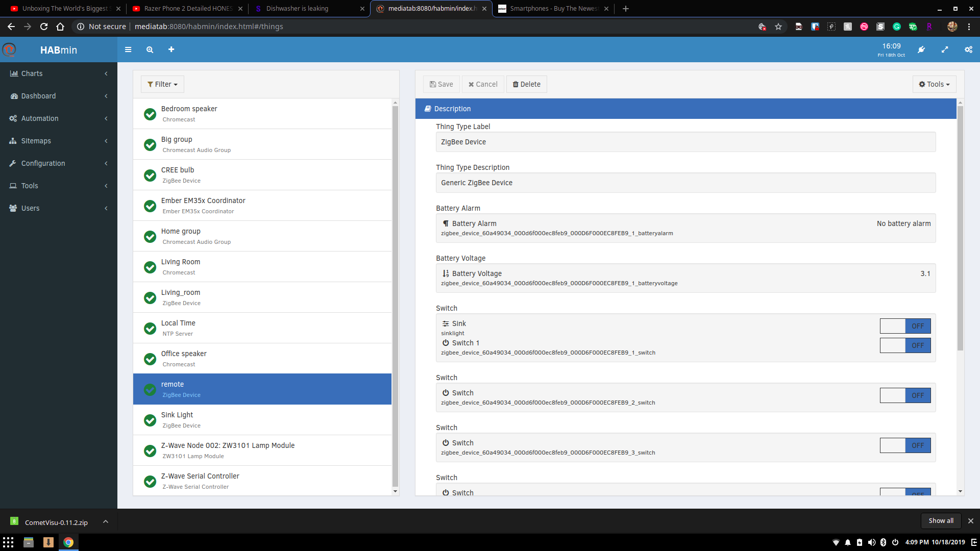980x551 pixels.
Task: Click the Save button
Action: point(442,84)
